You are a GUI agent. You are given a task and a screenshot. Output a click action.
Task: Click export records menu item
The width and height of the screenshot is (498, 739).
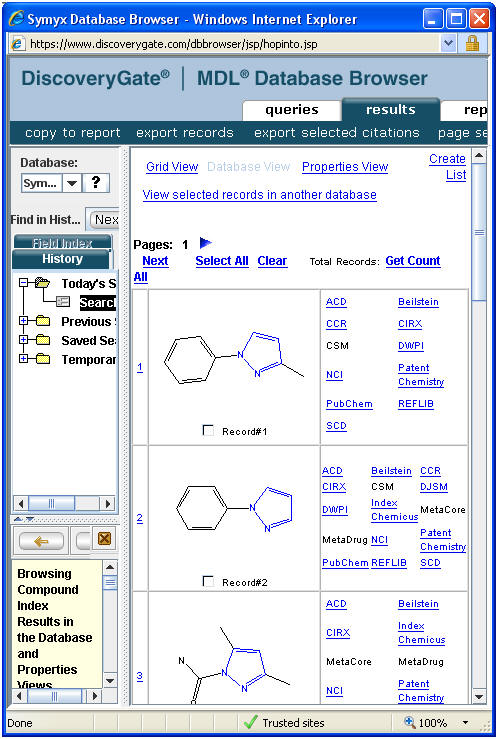185,133
